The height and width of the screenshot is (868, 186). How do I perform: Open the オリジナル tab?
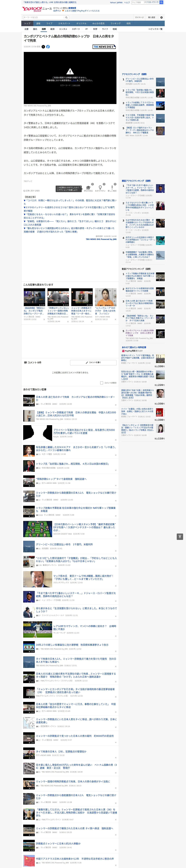click(x=81, y=24)
